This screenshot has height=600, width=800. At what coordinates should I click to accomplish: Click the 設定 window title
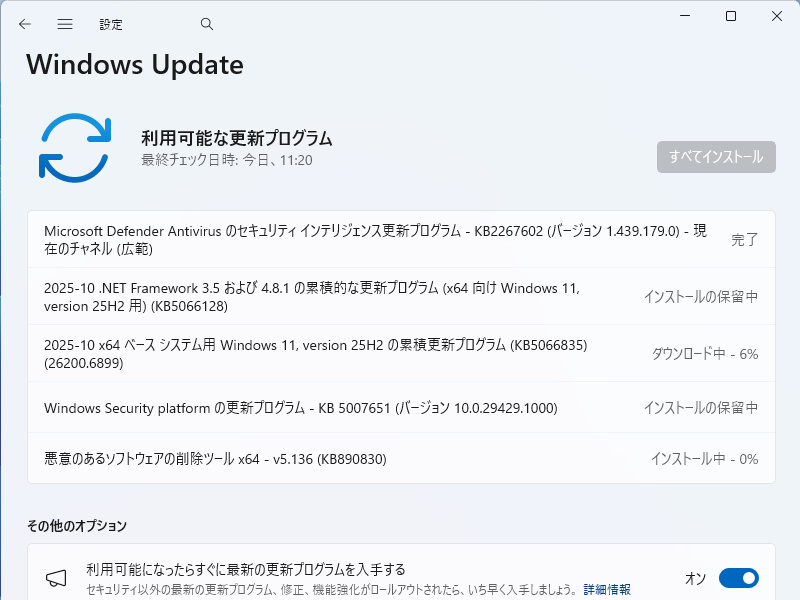tap(111, 24)
